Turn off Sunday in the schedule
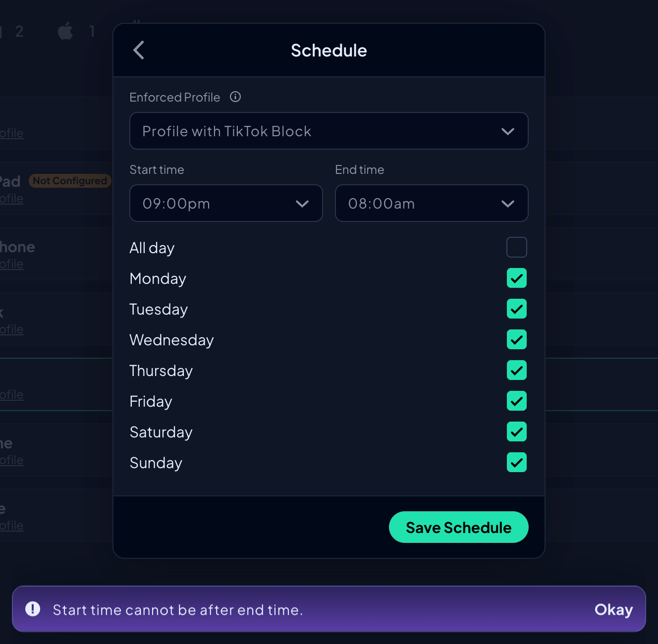Screen dimensions: 658x644 pos(516,462)
